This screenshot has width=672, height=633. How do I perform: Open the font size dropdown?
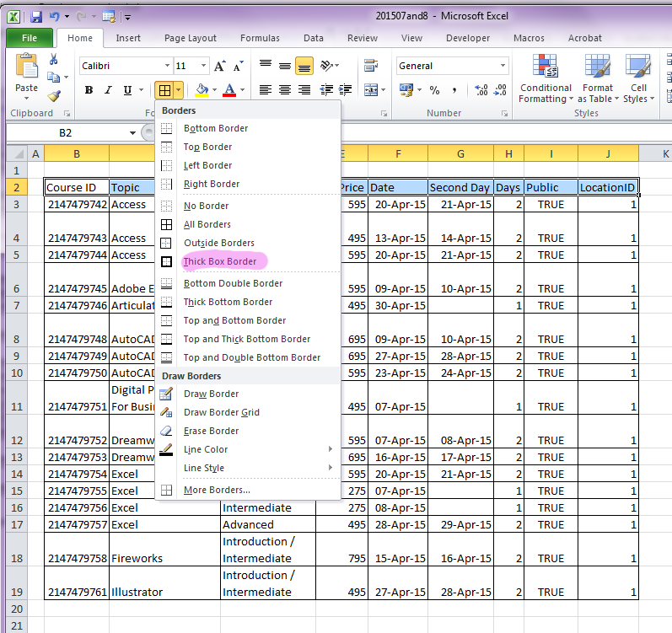(203, 66)
